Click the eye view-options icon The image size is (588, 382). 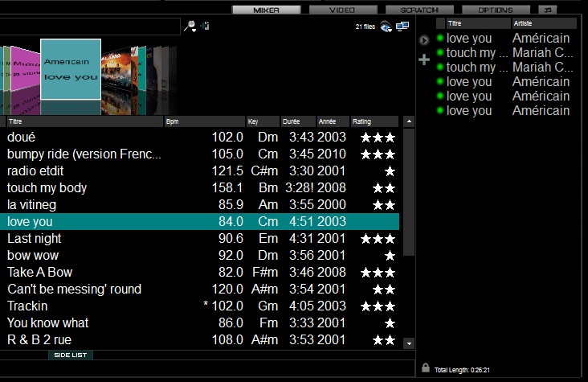[386, 27]
